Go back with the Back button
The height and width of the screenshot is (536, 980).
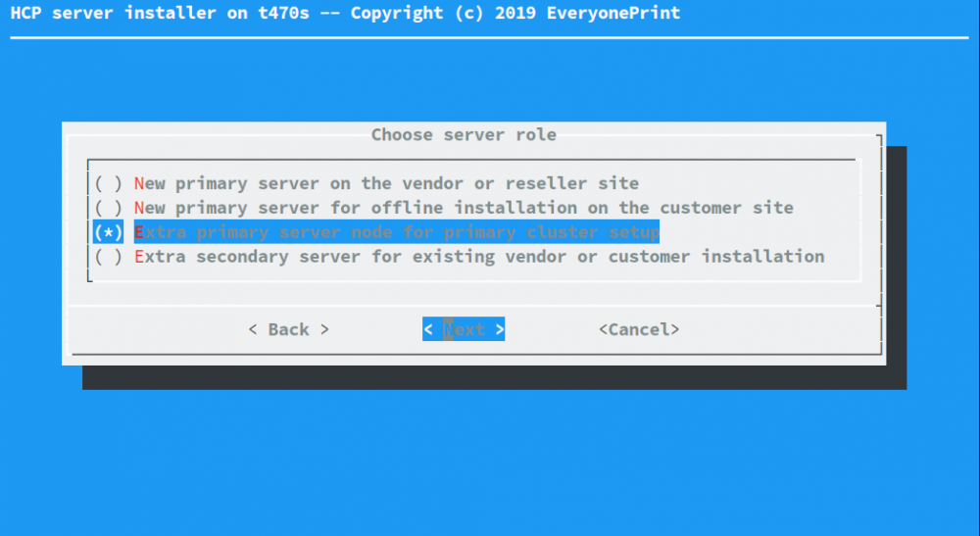(x=288, y=329)
